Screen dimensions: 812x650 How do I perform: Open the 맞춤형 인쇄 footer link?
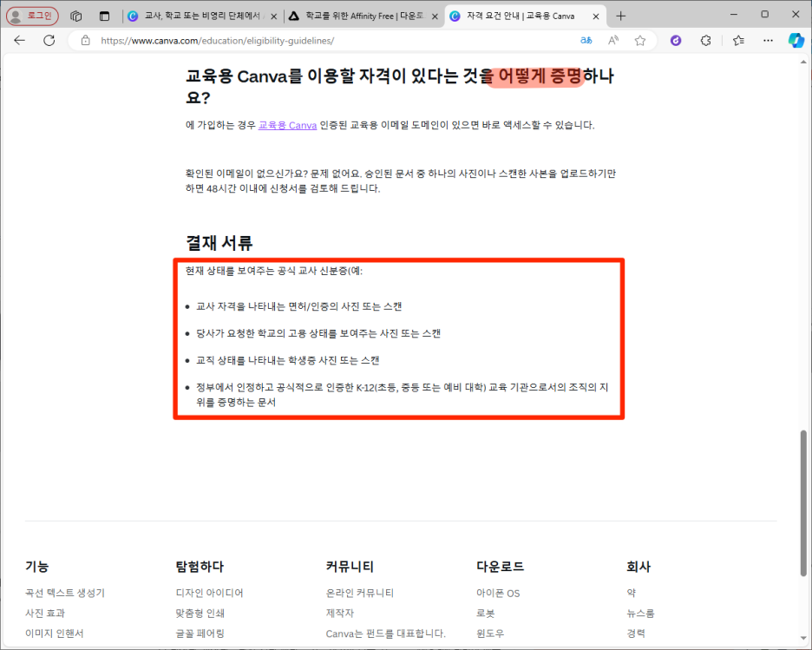point(200,613)
